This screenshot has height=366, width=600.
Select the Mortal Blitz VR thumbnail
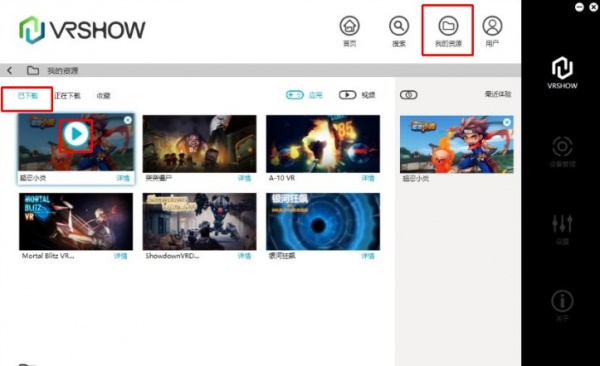coord(76,222)
